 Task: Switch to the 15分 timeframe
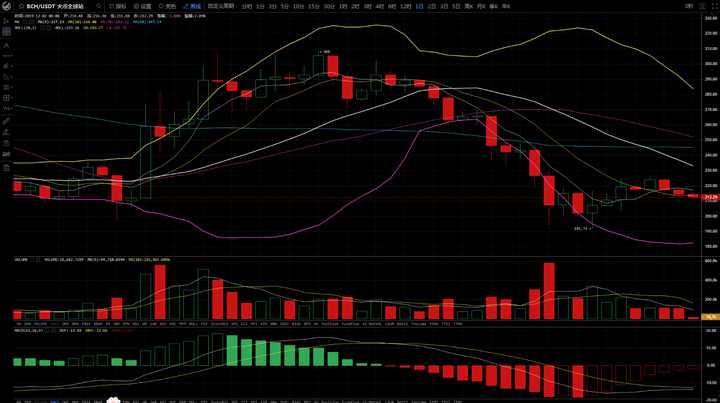[x=314, y=6]
